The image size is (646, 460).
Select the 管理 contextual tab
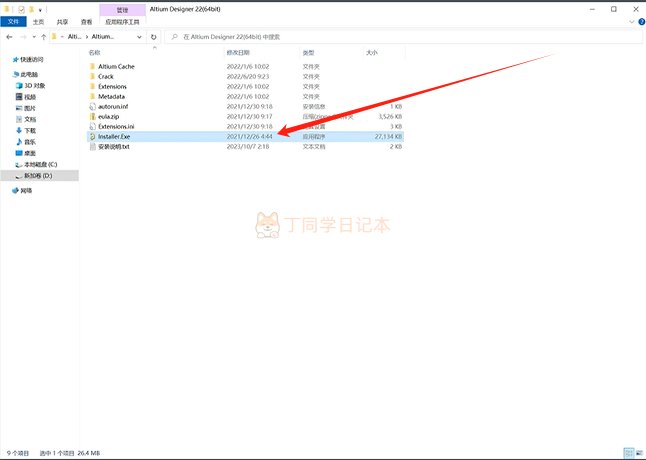point(122,9)
